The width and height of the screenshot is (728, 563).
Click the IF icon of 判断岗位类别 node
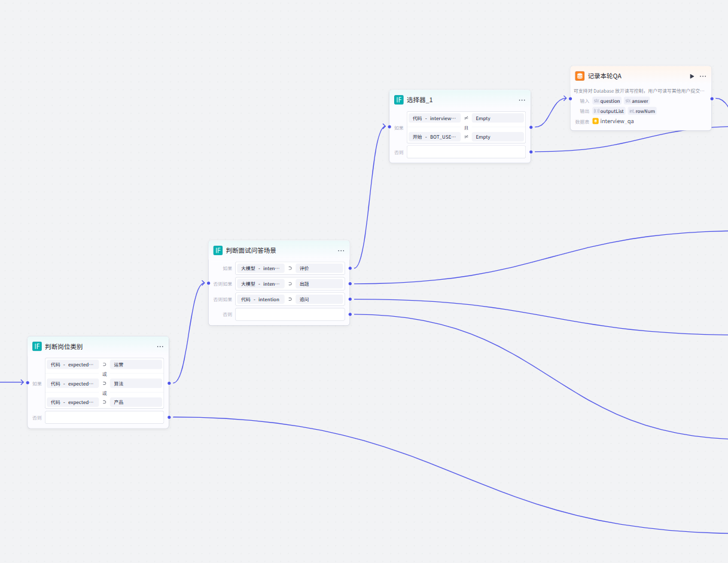pos(37,347)
